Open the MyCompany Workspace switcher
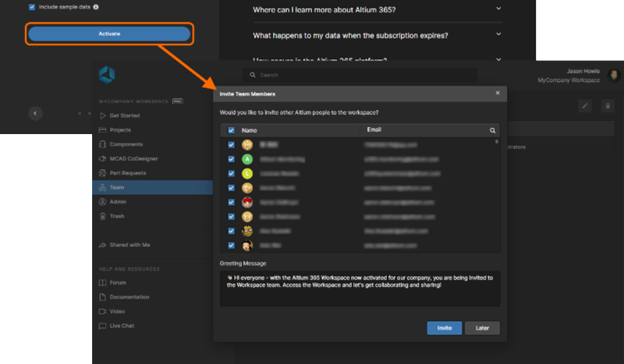This screenshot has height=364, width=624. (569, 80)
